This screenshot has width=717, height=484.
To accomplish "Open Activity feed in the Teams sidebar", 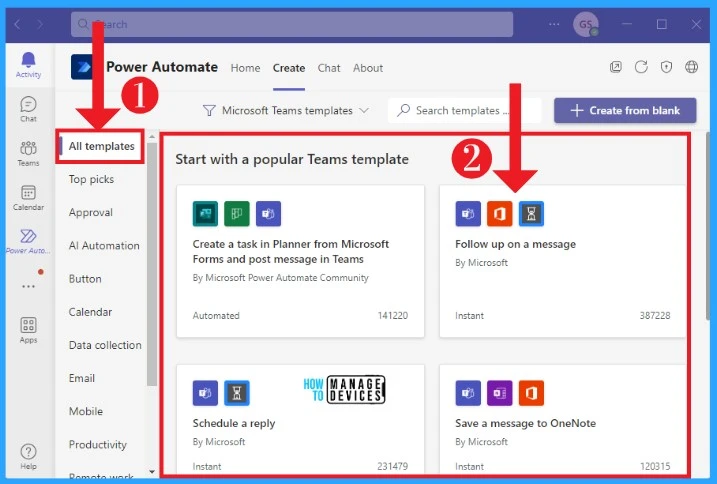I will [28, 64].
